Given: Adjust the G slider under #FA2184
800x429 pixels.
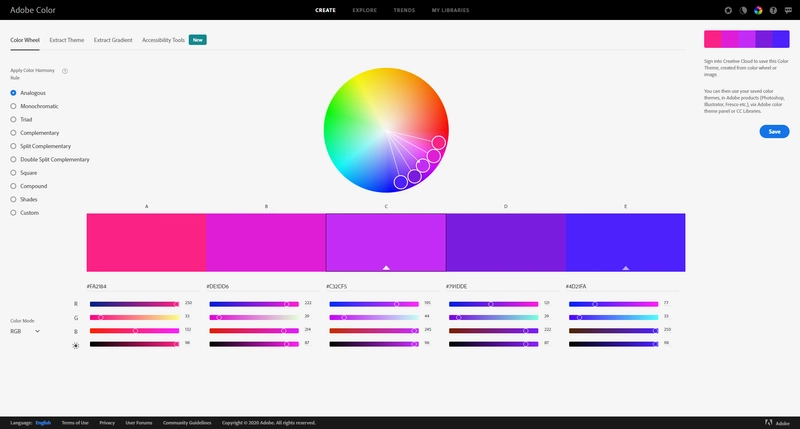Looking at the screenshot, I should pos(135,317).
